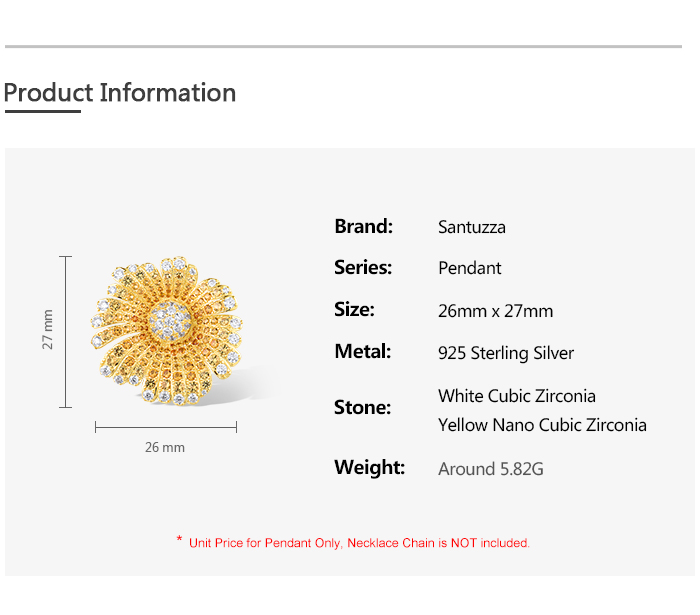The height and width of the screenshot is (615, 700).
Task: Click the Metal: label
Action: tap(362, 352)
